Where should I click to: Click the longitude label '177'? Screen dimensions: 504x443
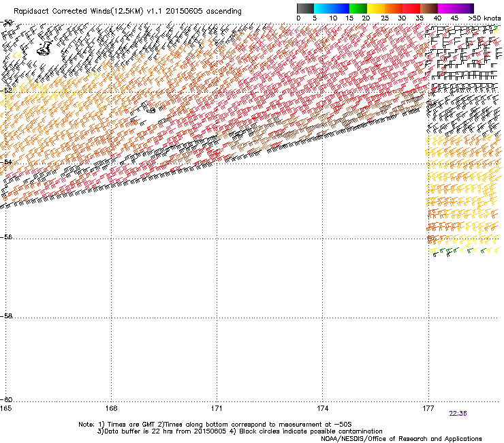(x=428, y=408)
